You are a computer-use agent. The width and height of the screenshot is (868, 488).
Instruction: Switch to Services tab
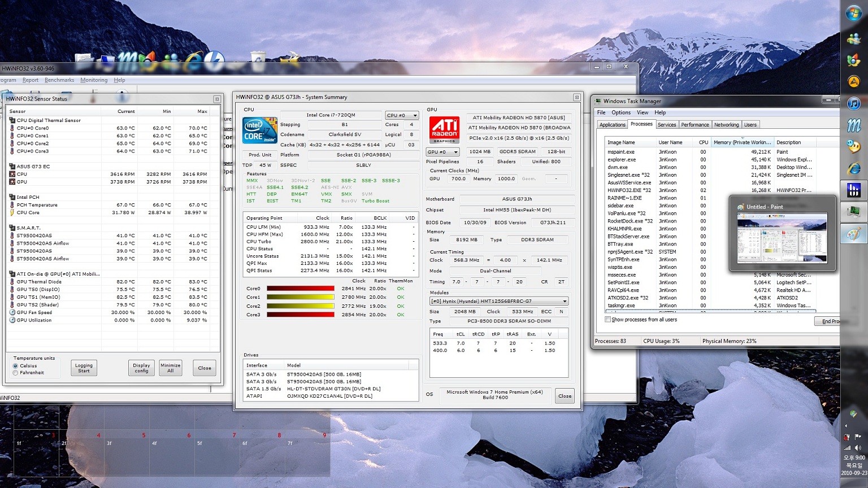[667, 125]
